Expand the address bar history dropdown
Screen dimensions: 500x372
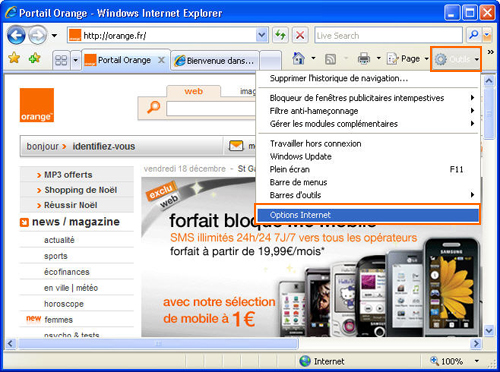click(x=262, y=35)
